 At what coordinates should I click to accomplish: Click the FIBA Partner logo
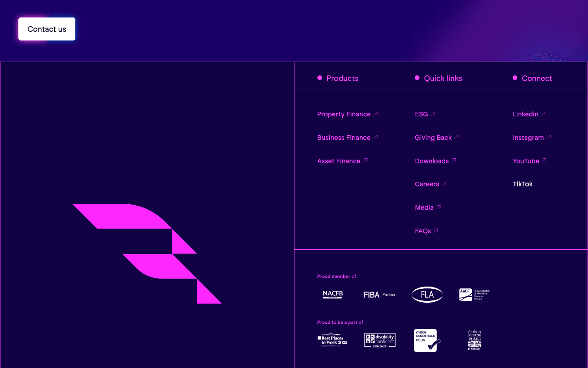[x=379, y=294]
